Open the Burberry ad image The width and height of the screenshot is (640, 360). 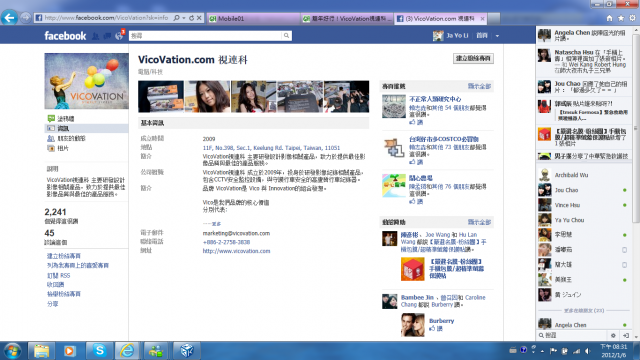(413, 324)
